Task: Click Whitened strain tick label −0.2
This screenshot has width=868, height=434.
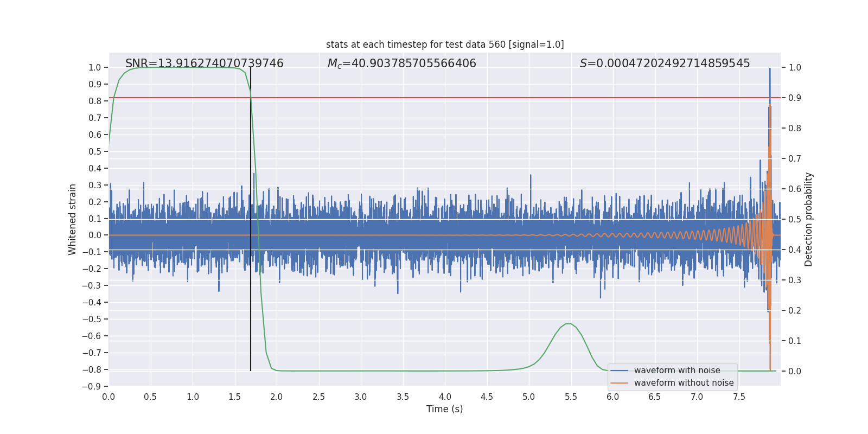Action: coord(92,269)
